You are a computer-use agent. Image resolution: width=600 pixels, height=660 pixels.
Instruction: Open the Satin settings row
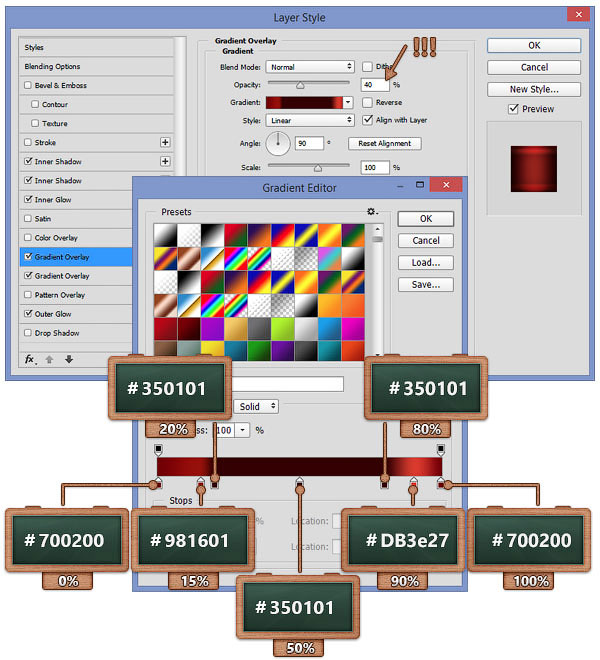[x=76, y=218]
